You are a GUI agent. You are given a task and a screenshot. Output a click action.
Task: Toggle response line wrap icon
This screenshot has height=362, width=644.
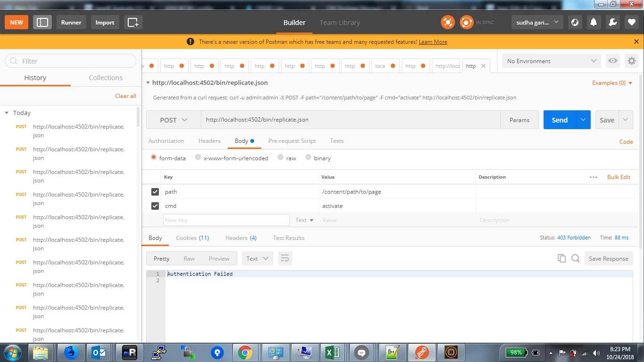(284, 258)
